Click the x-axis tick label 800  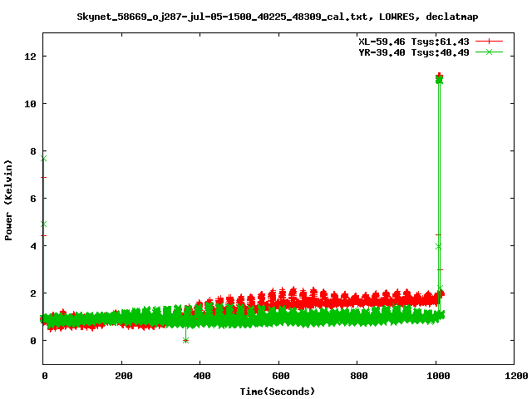pos(359,376)
